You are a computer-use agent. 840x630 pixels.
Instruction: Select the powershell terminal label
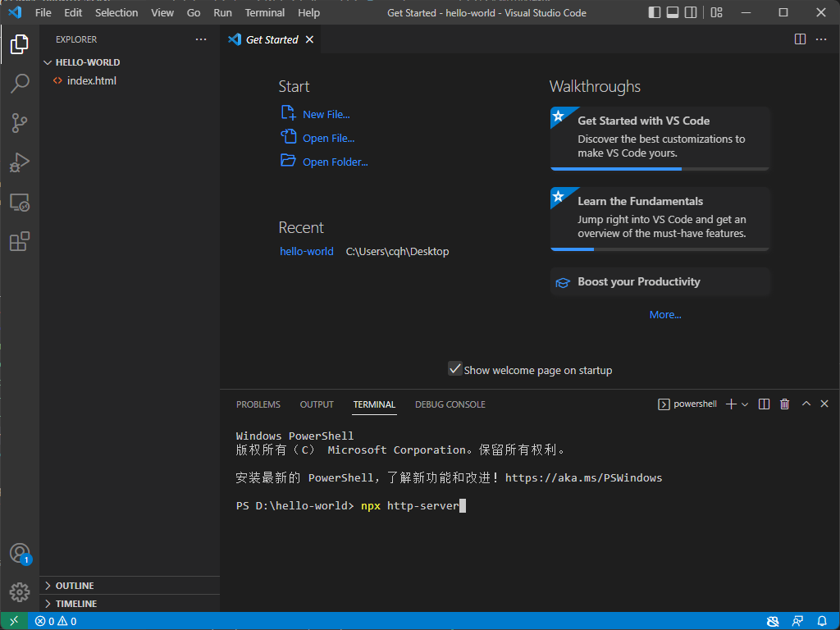(x=687, y=404)
